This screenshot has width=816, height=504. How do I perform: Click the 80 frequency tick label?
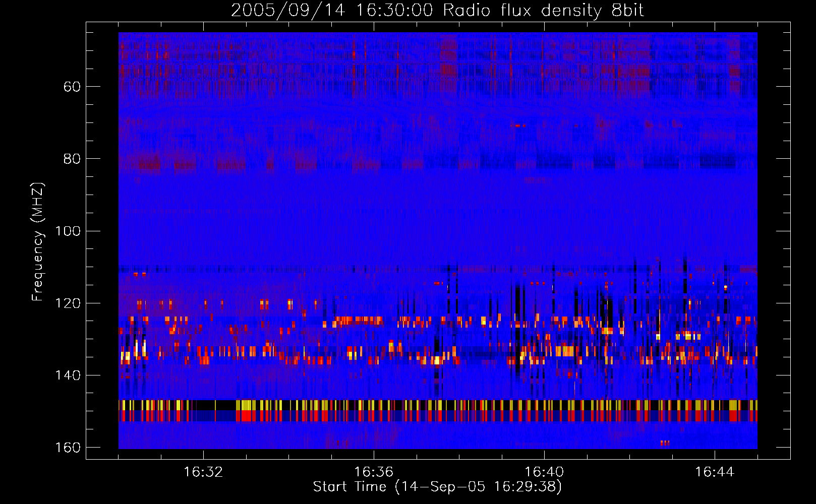tap(73, 159)
